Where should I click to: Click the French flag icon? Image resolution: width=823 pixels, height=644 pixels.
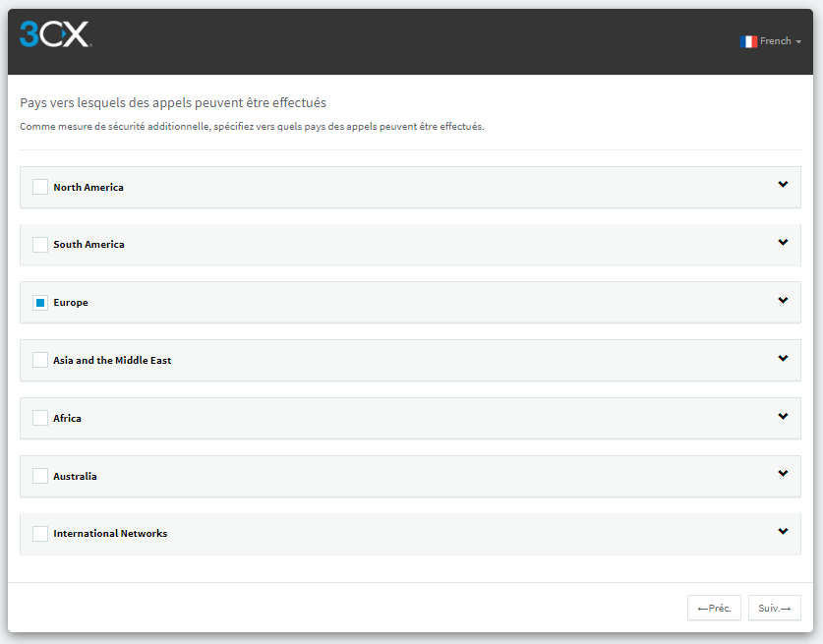click(748, 40)
